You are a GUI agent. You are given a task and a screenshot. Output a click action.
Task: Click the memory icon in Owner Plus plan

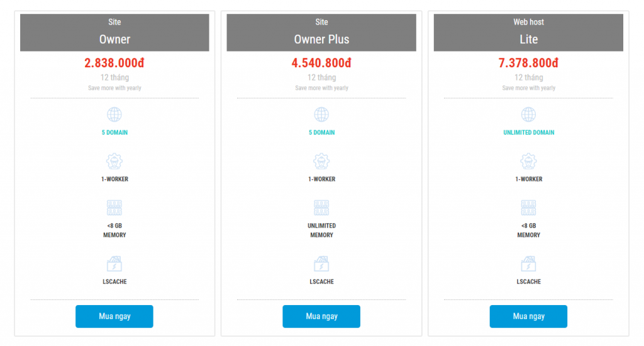coord(321,208)
